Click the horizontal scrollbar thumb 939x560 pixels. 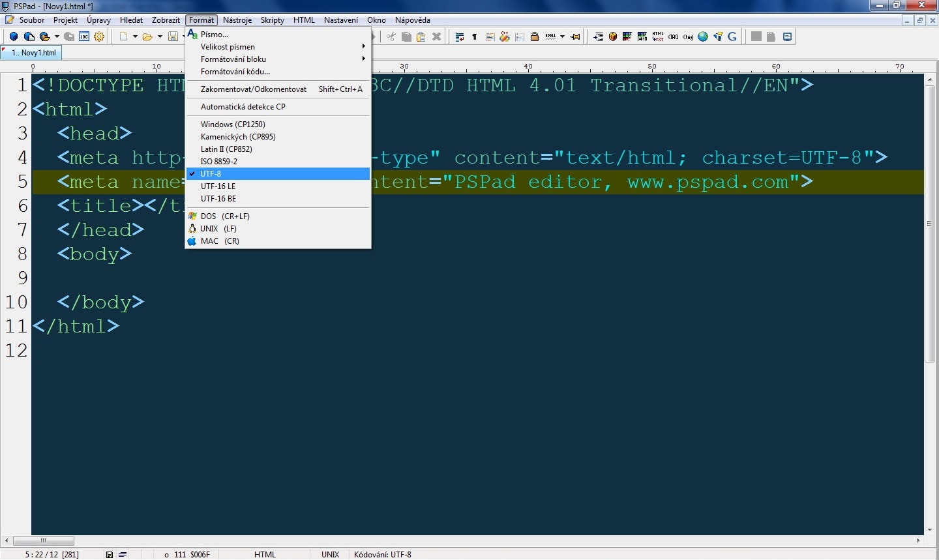tap(44, 540)
